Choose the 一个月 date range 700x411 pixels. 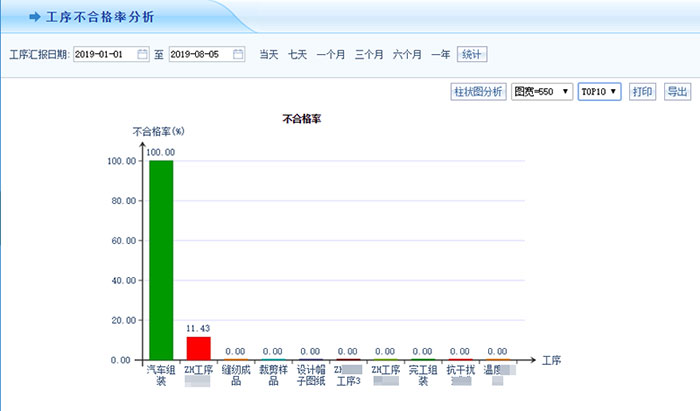point(330,54)
